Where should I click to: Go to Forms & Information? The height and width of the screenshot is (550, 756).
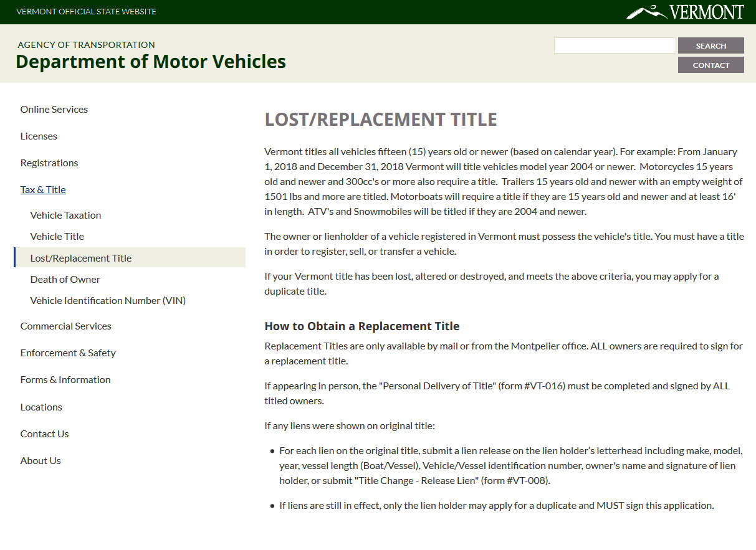point(65,379)
